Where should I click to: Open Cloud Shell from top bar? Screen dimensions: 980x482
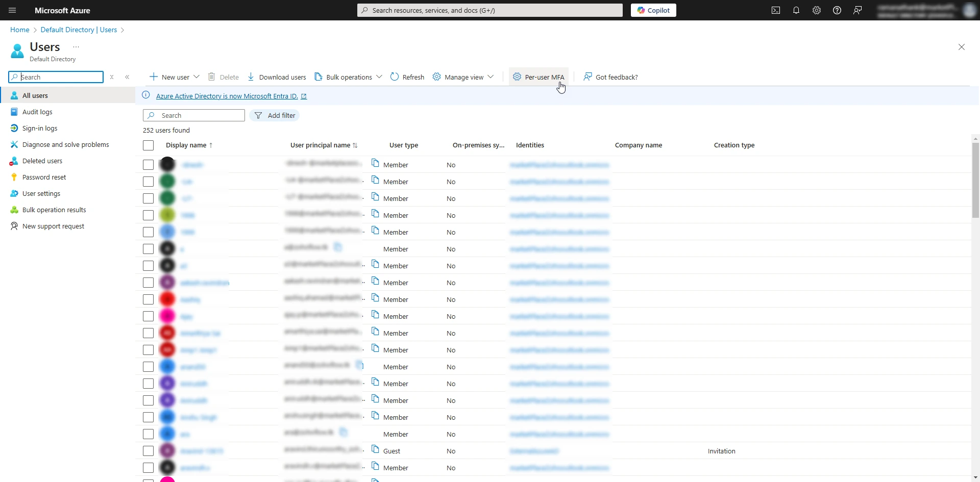(775, 10)
